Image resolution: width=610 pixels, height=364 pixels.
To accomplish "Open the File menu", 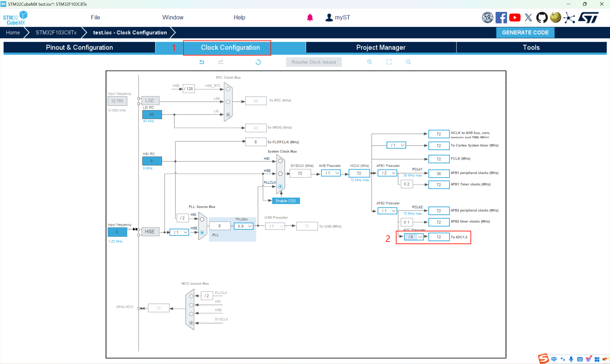I will click(x=95, y=17).
